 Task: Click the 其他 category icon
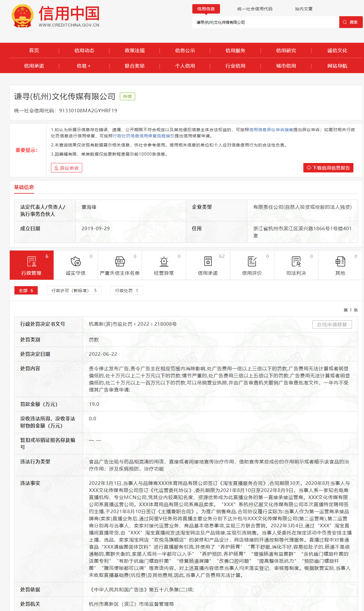pyautogui.click(x=340, y=261)
